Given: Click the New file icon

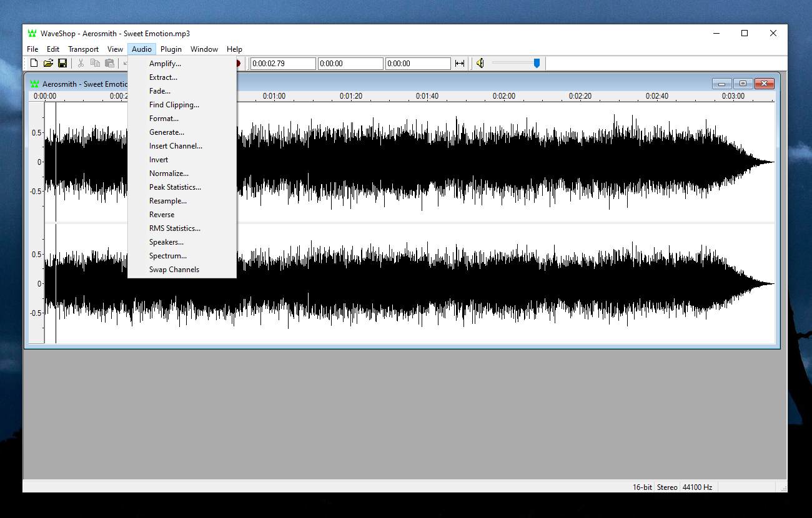Looking at the screenshot, I should (34, 63).
